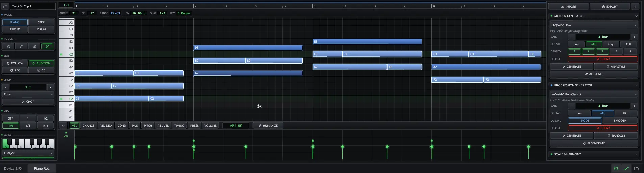The image size is (644, 173).
Task: Open the C Major scale dropdown
Action: pyautogui.click(x=28, y=153)
